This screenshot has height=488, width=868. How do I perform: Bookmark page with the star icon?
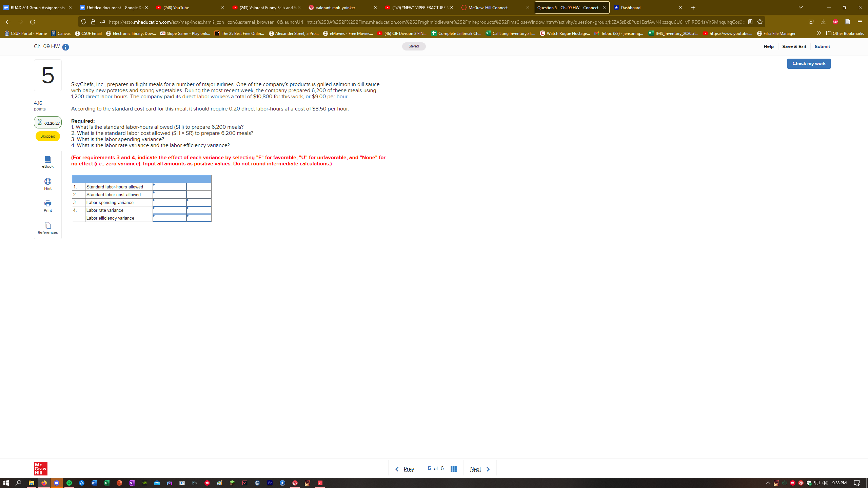(x=760, y=22)
